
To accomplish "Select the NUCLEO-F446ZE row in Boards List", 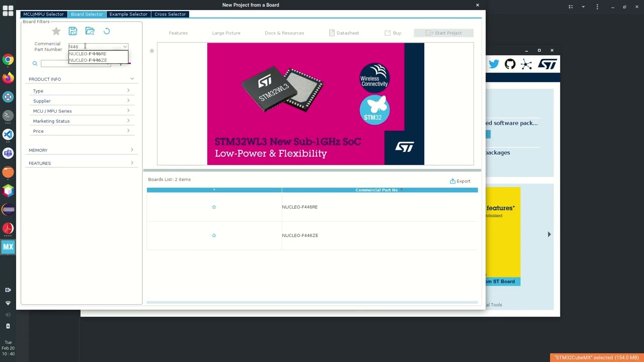I will point(312,235).
